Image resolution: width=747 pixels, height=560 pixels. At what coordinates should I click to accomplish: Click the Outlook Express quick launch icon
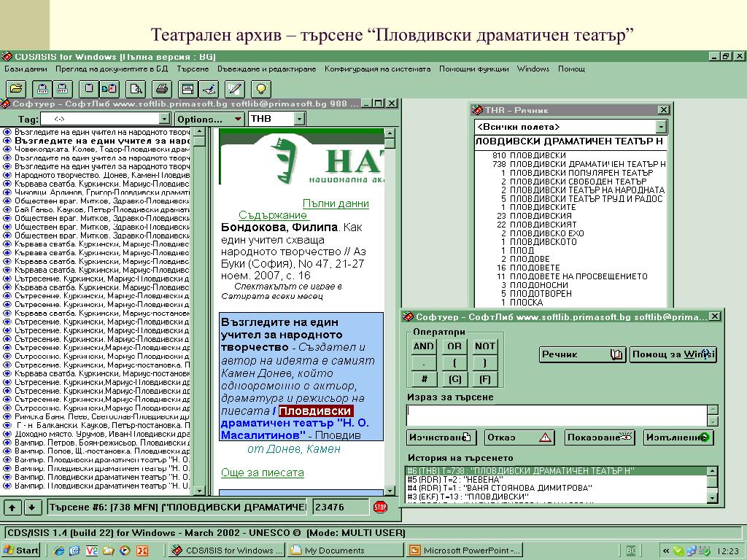tap(75, 551)
